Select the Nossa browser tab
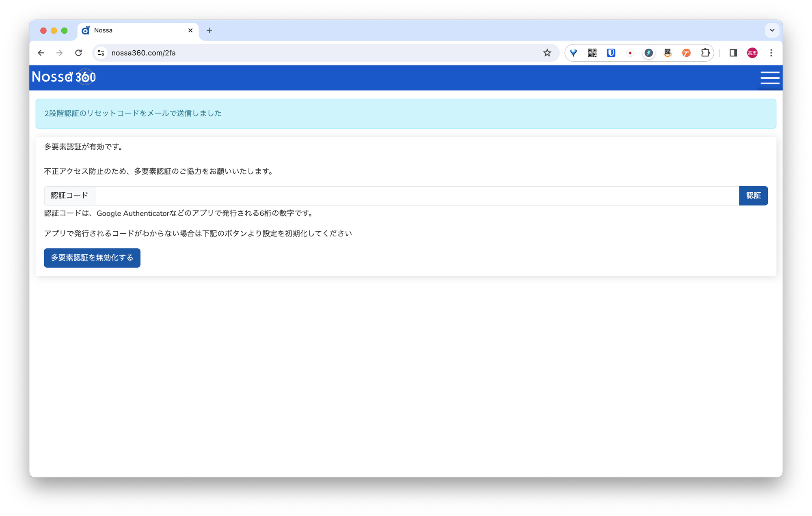 click(138, 30)
